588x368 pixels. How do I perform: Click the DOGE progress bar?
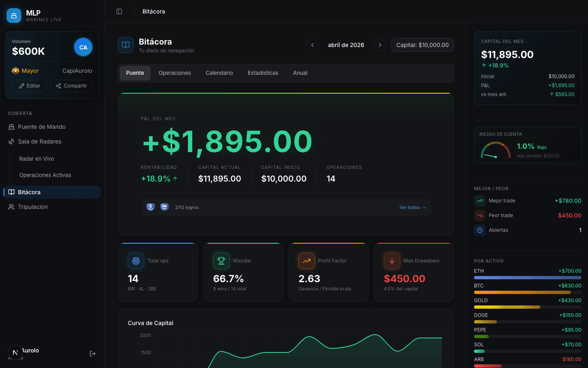tap(528, 322)
